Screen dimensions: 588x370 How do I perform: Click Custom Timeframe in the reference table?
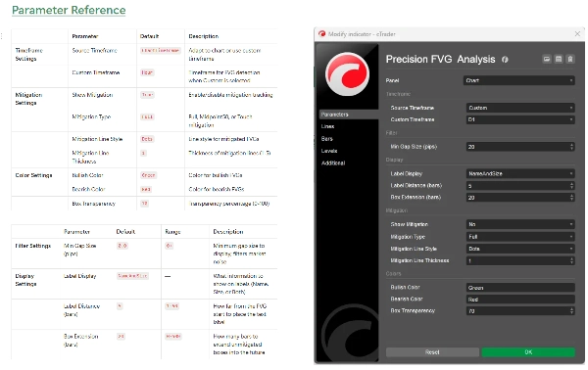point(96,72)
